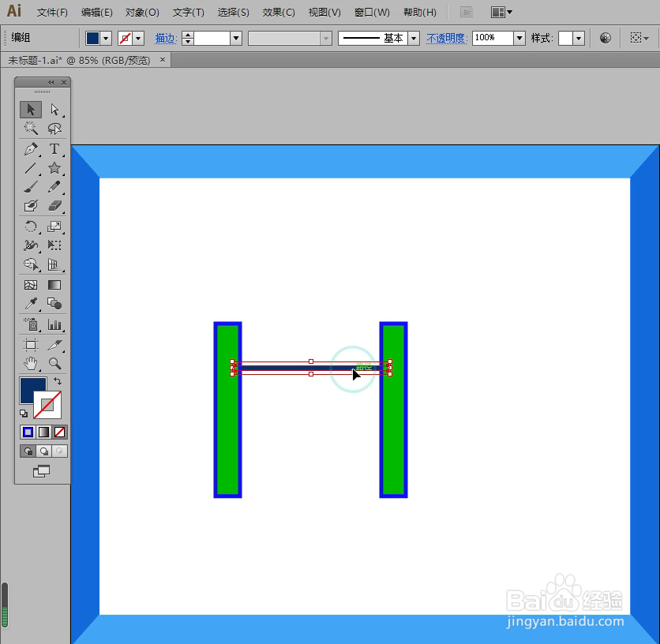Select the Zoom tool

54,364
